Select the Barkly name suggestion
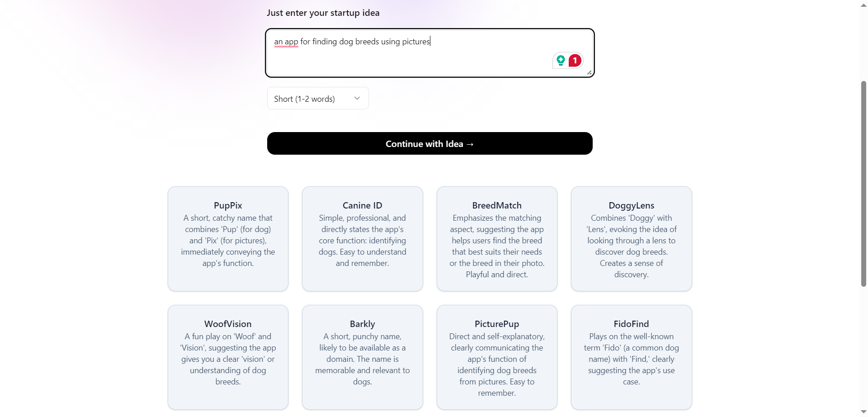Screen dimensions: 868x417 click(x=362, y=357)
